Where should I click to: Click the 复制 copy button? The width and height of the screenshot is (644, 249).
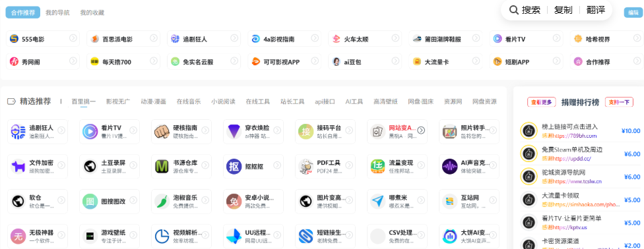(563, 11)
